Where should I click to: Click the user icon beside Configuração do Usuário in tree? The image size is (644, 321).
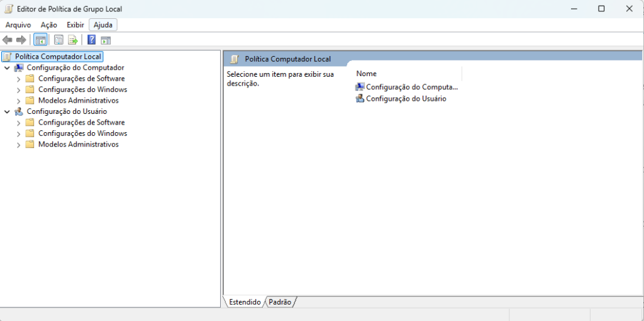point(19,111)
